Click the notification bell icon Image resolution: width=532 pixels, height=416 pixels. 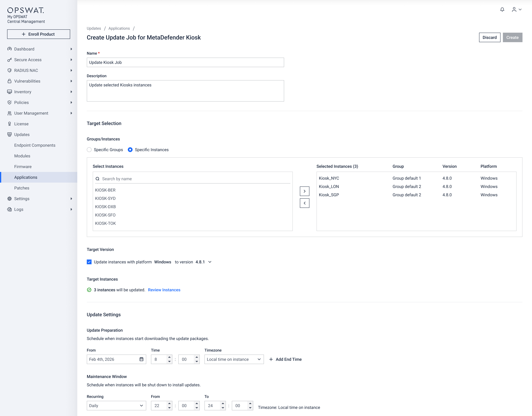coord(502,10)
